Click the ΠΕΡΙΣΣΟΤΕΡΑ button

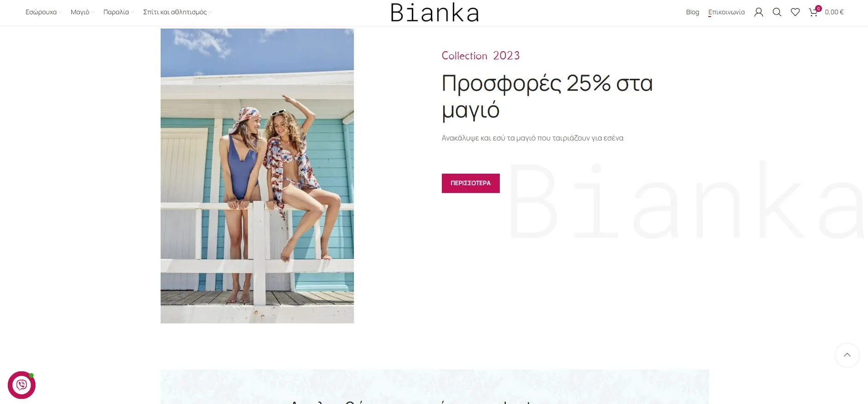pos(470,183)
